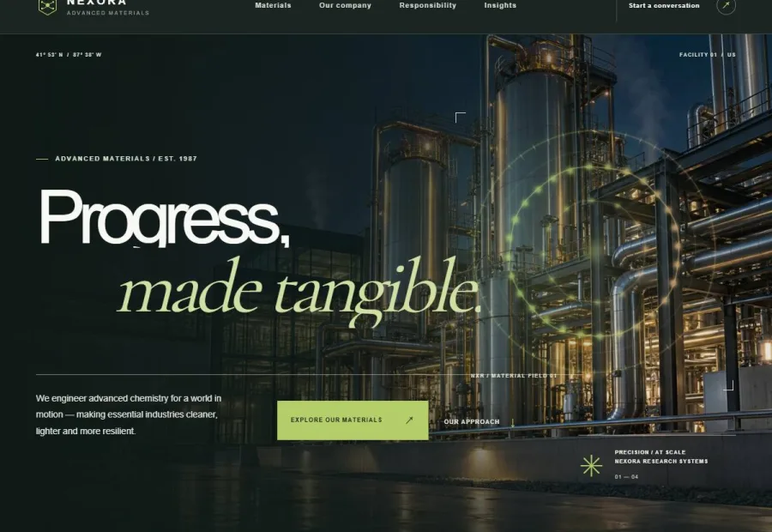Open the Our company menu
The height and width of the screenshot is (532, 772).
345,5
